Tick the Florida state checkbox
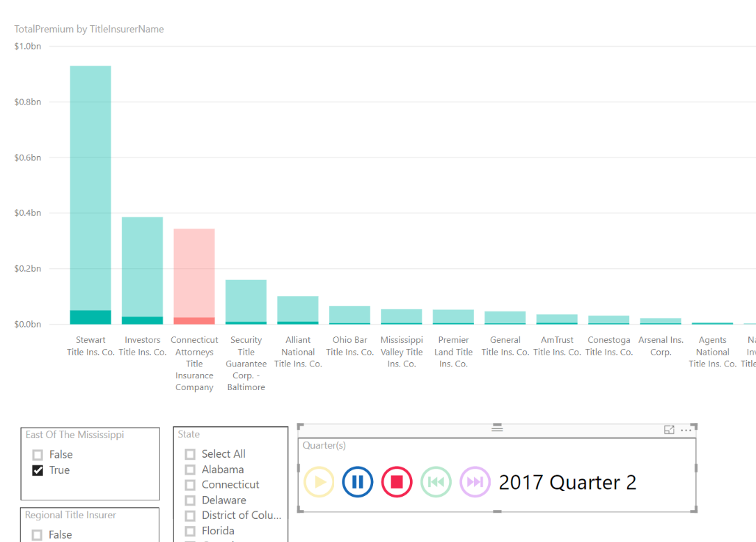This screenshot has width=756, height=542. (x=190, y=531)
